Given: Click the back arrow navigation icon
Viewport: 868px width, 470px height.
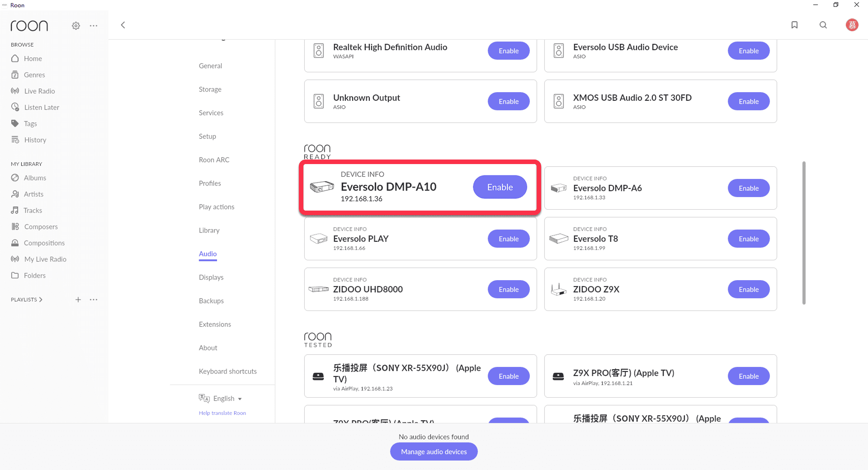Looking at the screenshot, I should [x=123, y=25].
